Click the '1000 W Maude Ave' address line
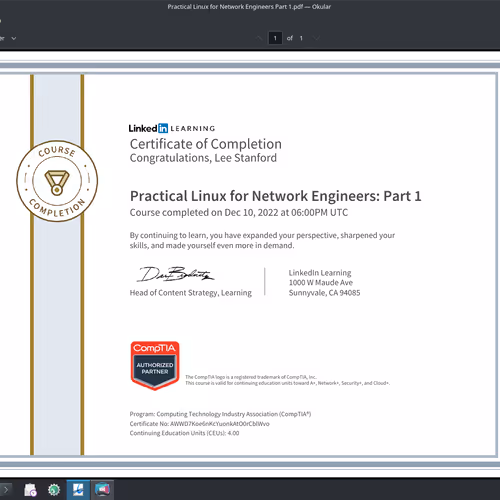Image resolution: width=500 pixels, height=500 pixels. 321,283
